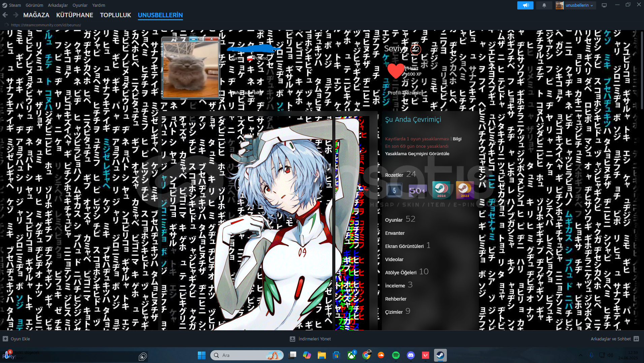The width and height of the screenshot is (644, 363).
Task: Click the tray microphone icon
Action: 591,355
